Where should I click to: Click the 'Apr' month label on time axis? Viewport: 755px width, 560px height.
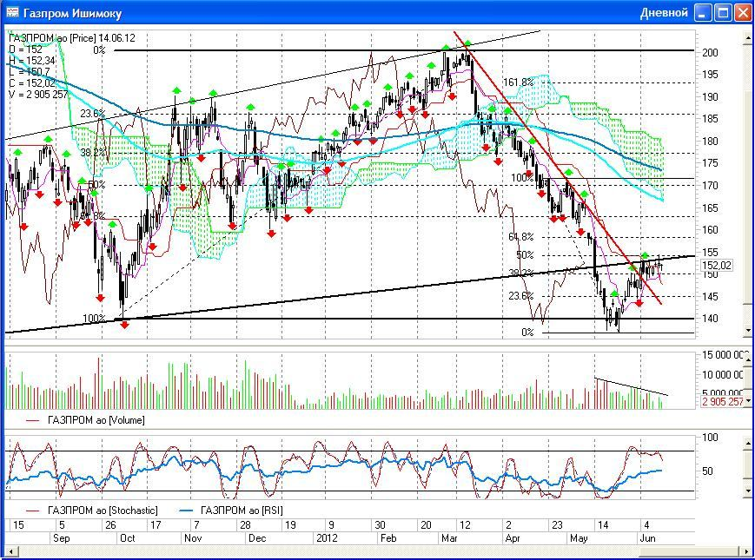coord(513,538)
